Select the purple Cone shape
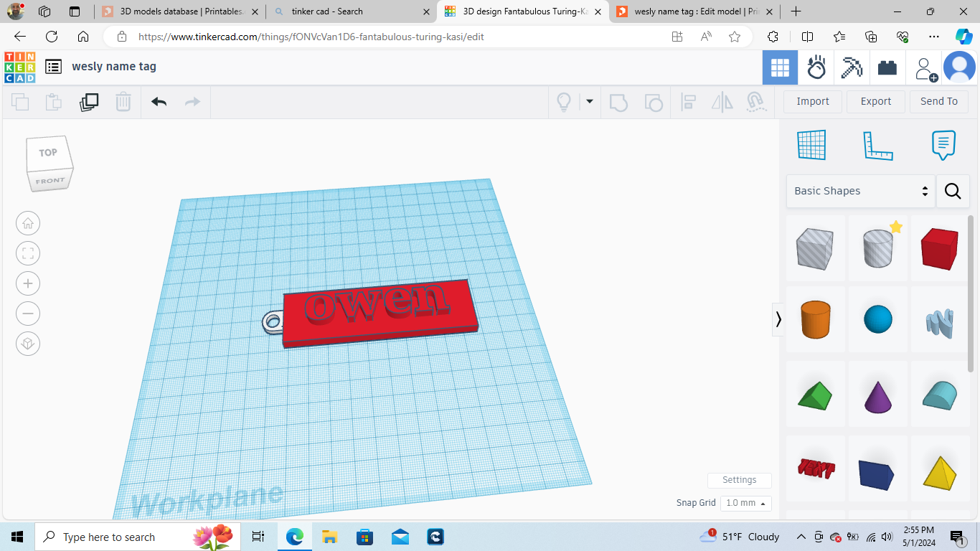This screenshot has height=551, width=980. [x=878, y=396]
